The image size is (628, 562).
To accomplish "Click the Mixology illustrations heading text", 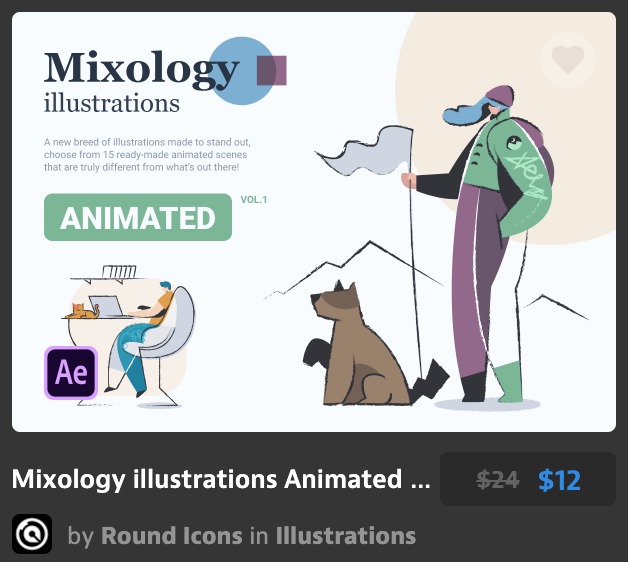I will click(142, 81).
